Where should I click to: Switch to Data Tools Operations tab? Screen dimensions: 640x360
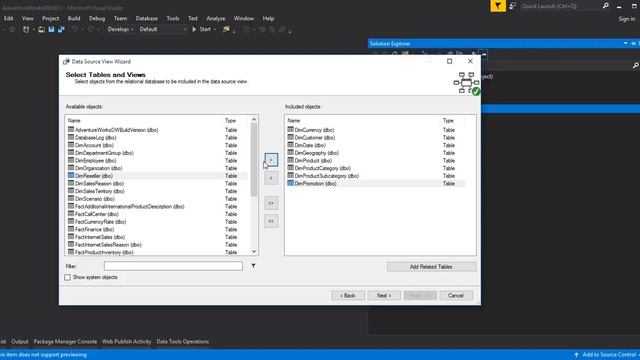coord(182,342)
